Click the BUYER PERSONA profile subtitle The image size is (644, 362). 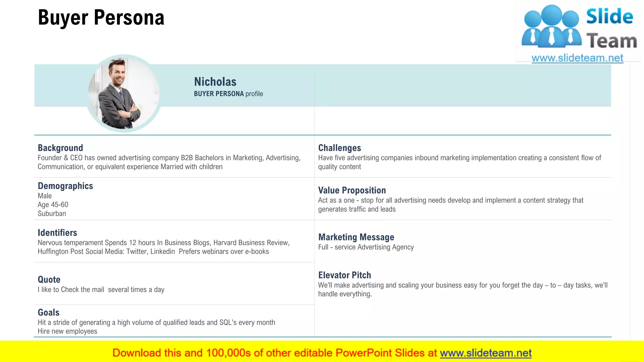point(228,94)
